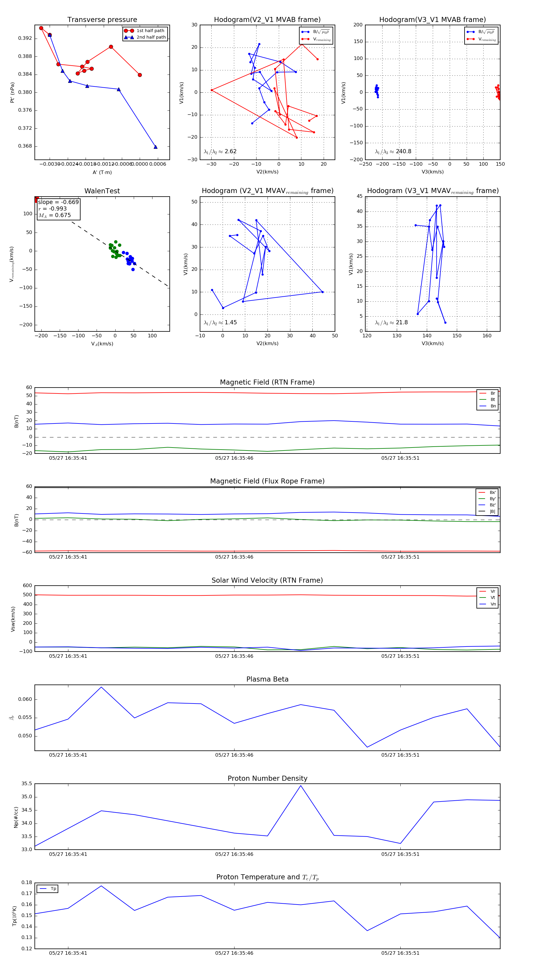The image size is (535, 980).
Task: Click the B/√(μ0ρ) legend in V2_V1 MVAB hodogram
Action: [x=316, y=32]
